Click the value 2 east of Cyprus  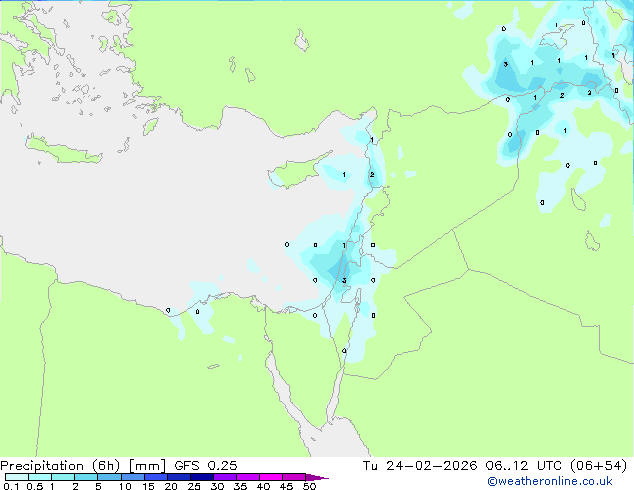click(x=372, y=175)
